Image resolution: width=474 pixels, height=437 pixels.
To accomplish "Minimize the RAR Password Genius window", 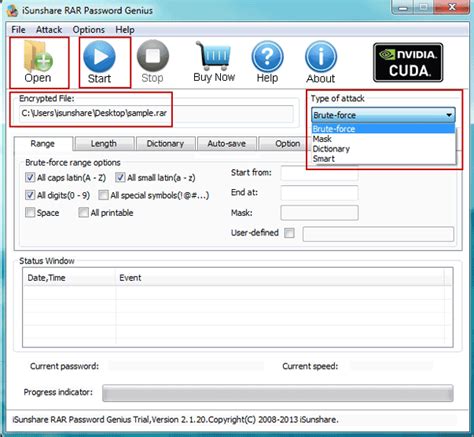I will pyautogui.click(x=403, y=7).
